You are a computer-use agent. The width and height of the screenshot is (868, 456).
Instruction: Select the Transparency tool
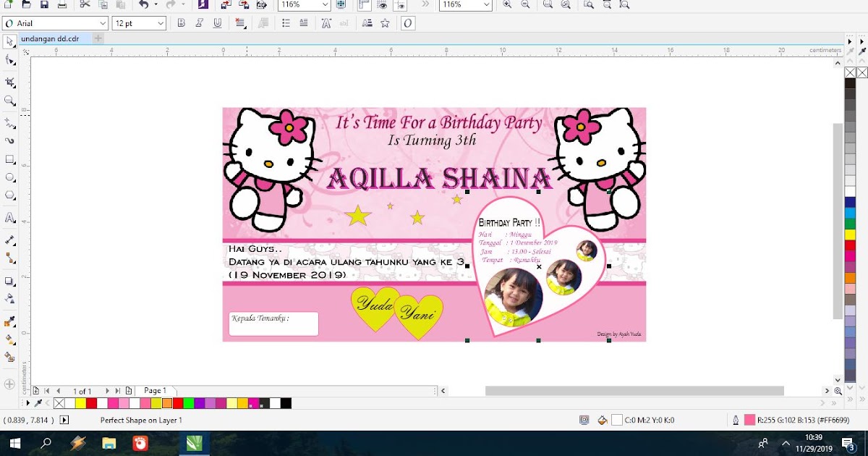(x=9, y=298)
